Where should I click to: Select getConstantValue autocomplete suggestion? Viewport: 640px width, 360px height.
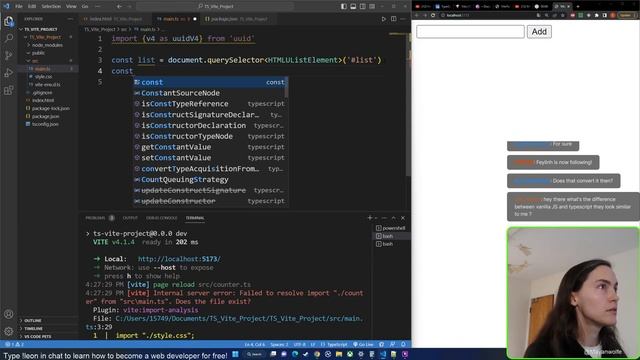click(x=210, y=147)
